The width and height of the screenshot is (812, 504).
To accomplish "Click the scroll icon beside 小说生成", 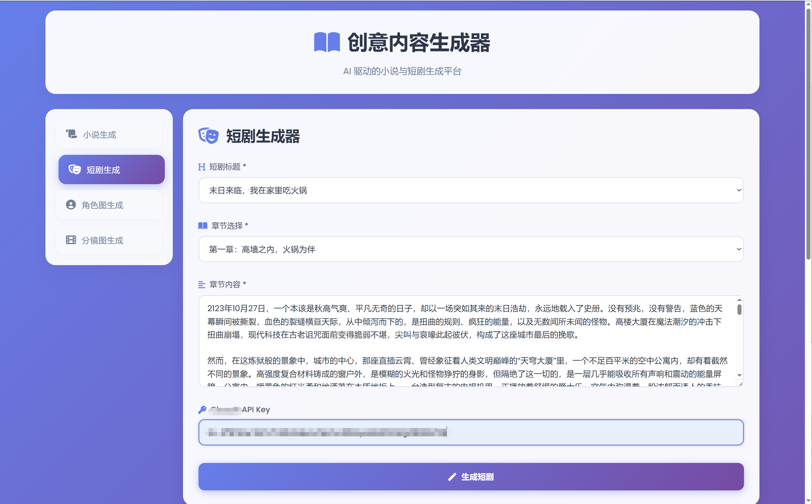I will pyautogui.click(x=71, y=134).
